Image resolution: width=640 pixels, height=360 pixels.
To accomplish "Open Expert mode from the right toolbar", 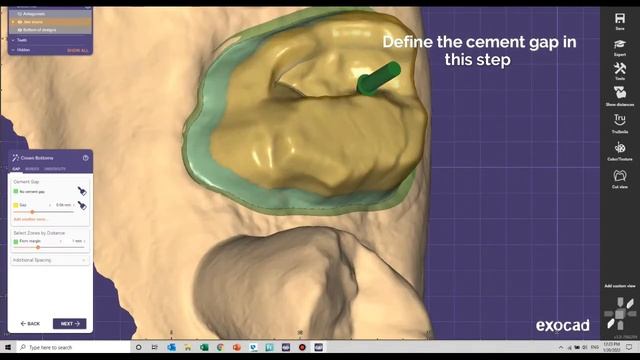I will 620,44.
